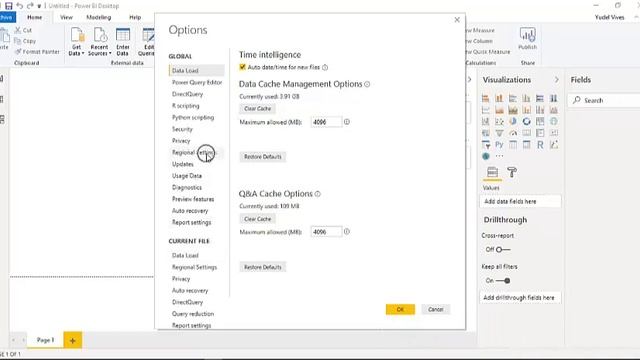This screenshot has height=360, width=640.
Task: Select the Line chart visualization
Action: [x=485, y=110]
